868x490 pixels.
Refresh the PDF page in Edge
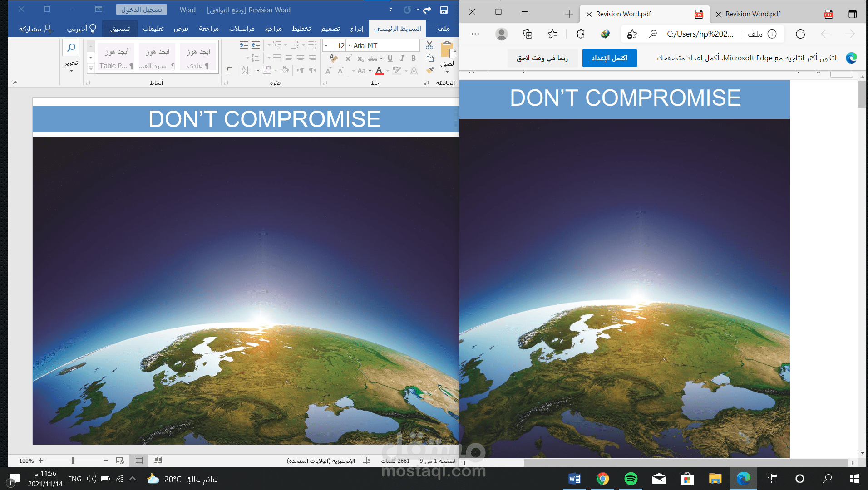click(800, 34)
